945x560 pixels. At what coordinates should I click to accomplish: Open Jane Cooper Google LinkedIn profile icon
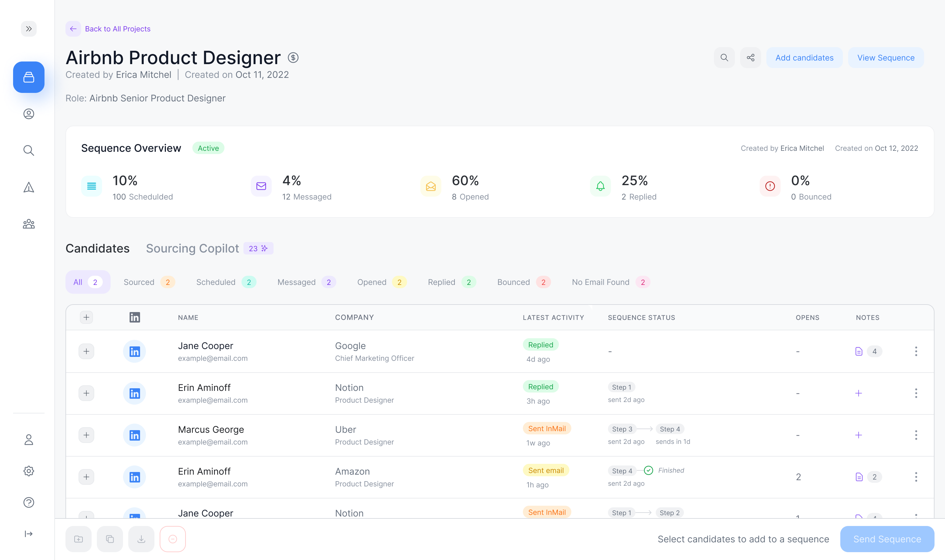point(135,351)
